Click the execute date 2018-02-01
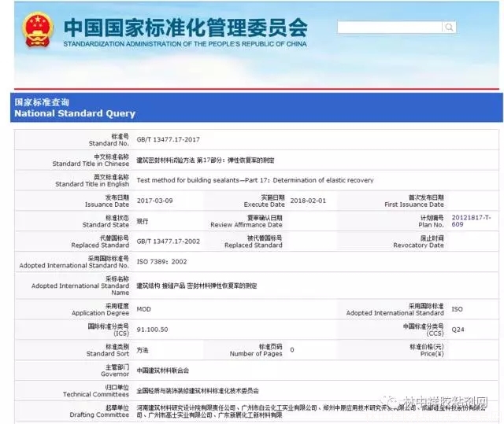The height and width of the screenshot is (424, 504). coord(307,201)
